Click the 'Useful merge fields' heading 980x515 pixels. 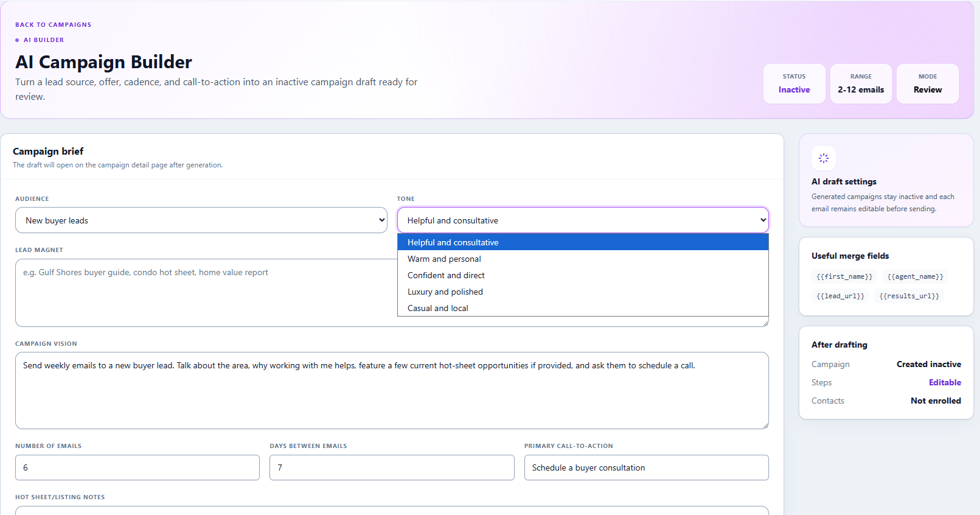(x=850, y=256)
